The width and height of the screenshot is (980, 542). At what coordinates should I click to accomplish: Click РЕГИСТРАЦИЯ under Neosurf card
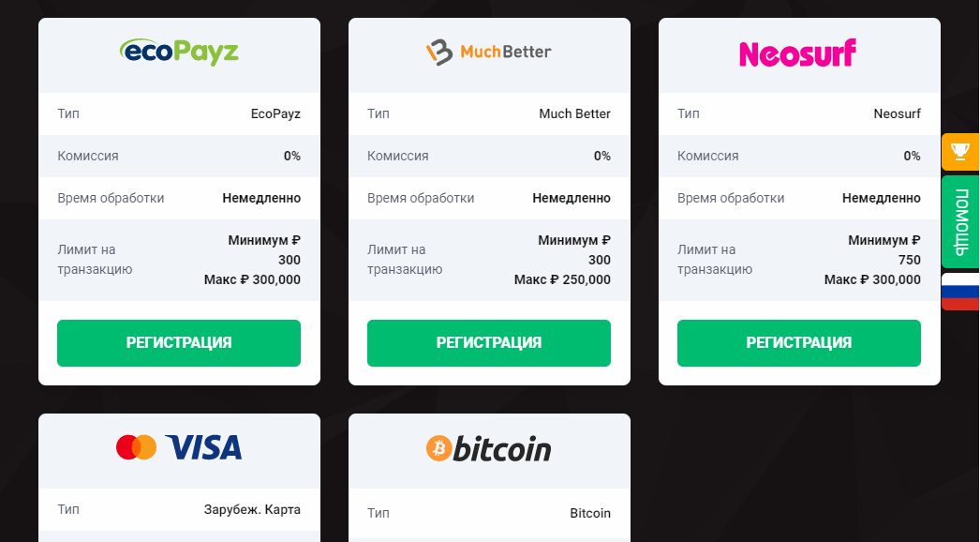click(799, 343)
